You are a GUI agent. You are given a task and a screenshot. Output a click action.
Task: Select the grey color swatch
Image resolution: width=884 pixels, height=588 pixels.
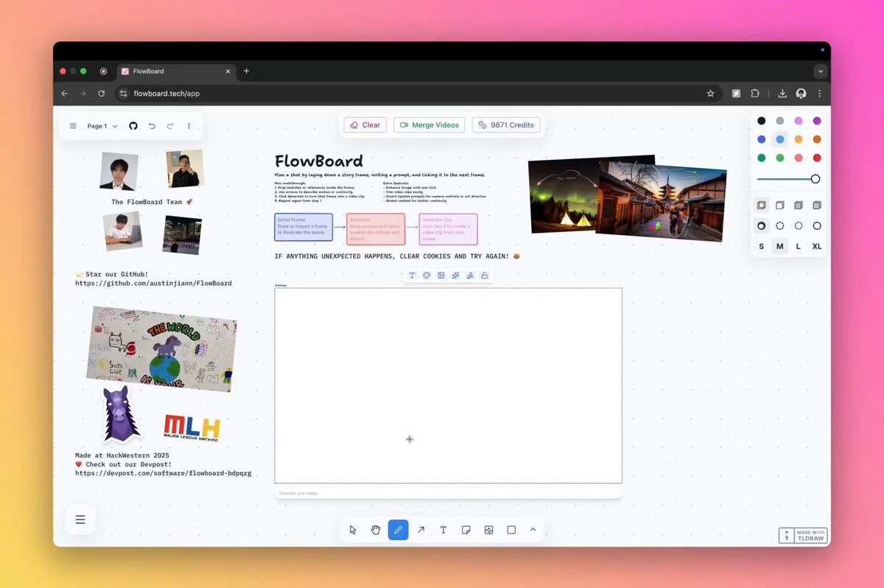[780, 121]
